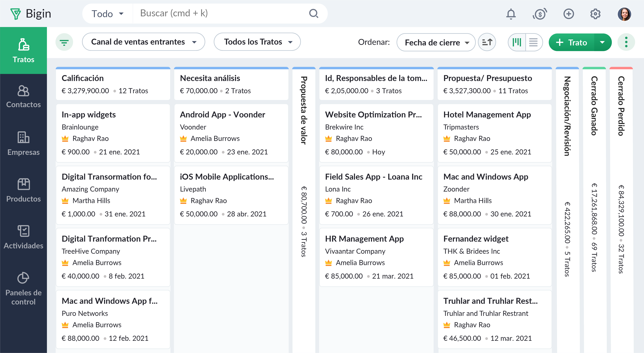Go to Contactos in the sidebar

pyautogui.click(x=23, y=97)
